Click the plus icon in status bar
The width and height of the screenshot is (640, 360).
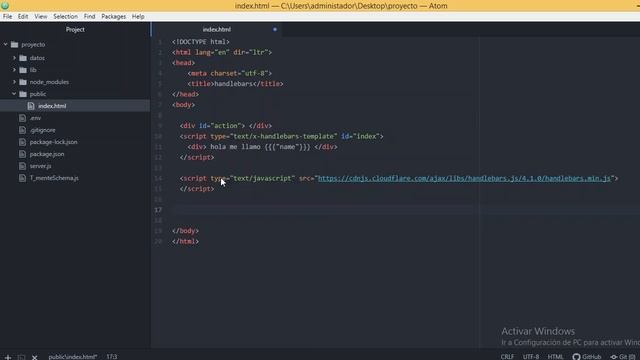click(8, 357)
